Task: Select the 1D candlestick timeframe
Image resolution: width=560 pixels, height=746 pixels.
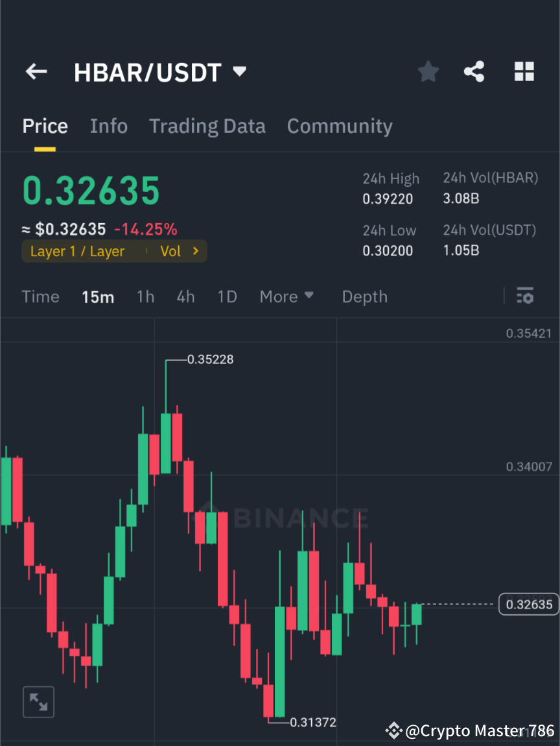Action: 227,296
